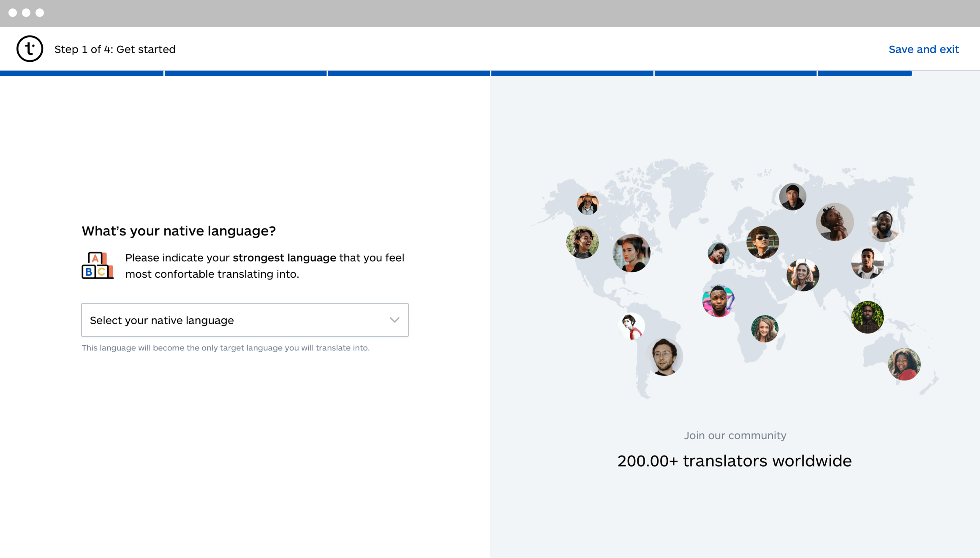Viewport: 980px width, 558px height.
Task: Click the circular 't' logo icon
Action: [30, 49]
